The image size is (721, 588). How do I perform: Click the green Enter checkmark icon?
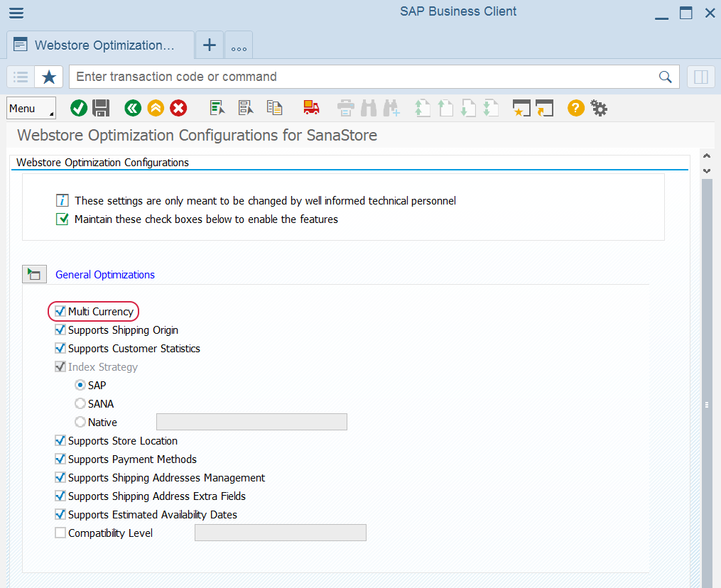pos(79,109)
